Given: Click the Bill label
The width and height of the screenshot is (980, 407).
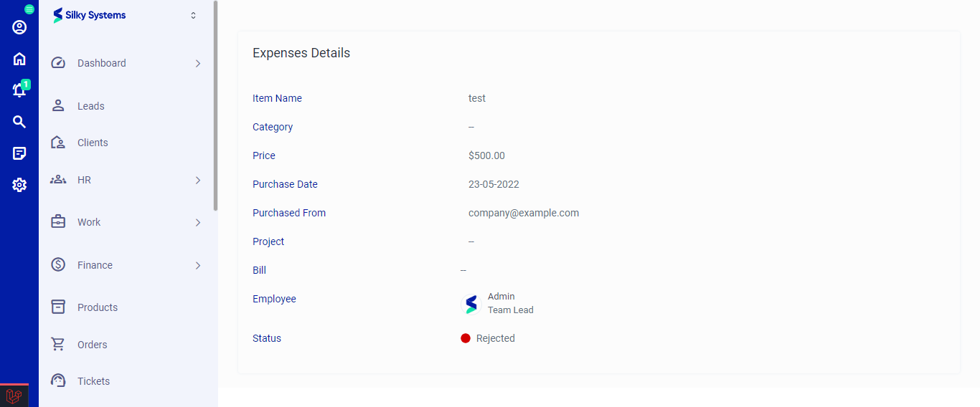Looking at the screenshot, I should 259,270.
